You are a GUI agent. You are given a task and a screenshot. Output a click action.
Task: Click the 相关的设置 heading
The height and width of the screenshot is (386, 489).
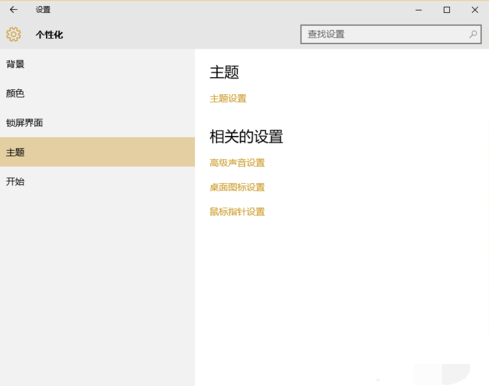tap(246, 137)
